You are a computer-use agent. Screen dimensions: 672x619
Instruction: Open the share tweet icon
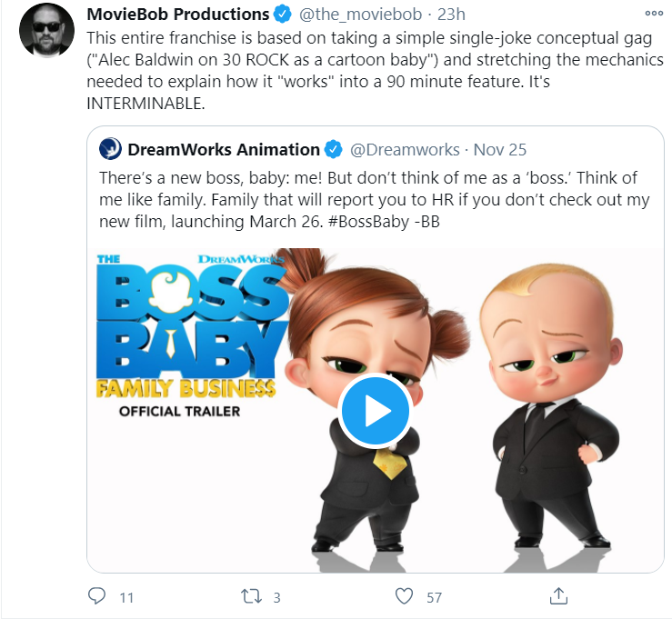click(x=558, y=596)
